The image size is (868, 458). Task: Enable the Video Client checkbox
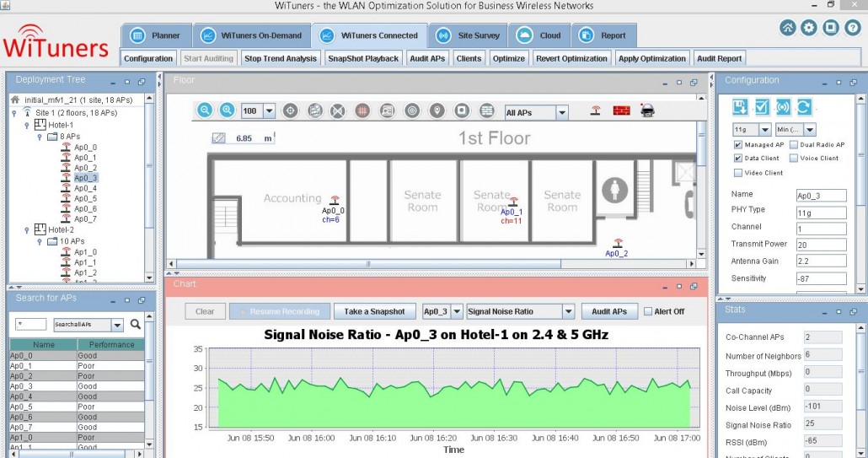(737, 173)
